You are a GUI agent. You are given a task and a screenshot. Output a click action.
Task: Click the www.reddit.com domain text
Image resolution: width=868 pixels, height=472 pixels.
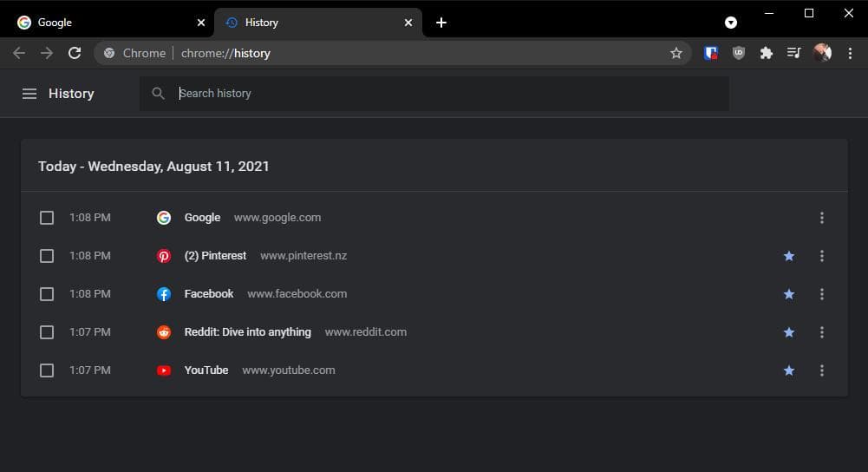[366, 332]
